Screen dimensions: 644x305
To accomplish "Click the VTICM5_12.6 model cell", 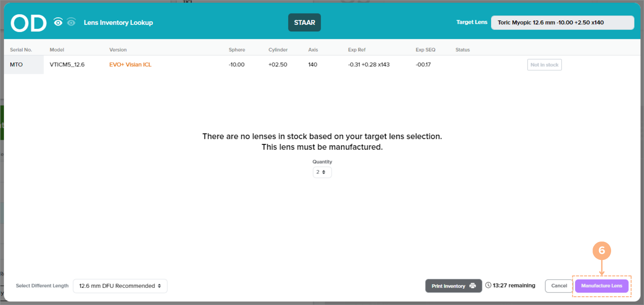I will 67,64.
